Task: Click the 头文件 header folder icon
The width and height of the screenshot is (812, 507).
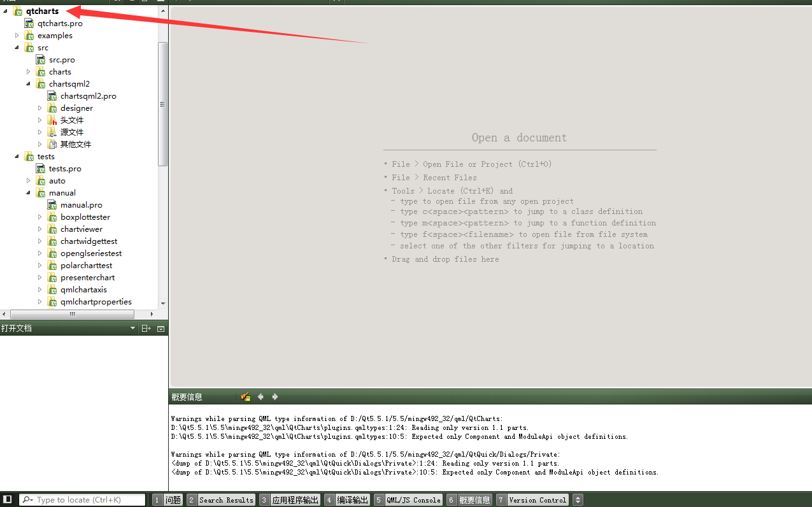Action: [52, 120]
